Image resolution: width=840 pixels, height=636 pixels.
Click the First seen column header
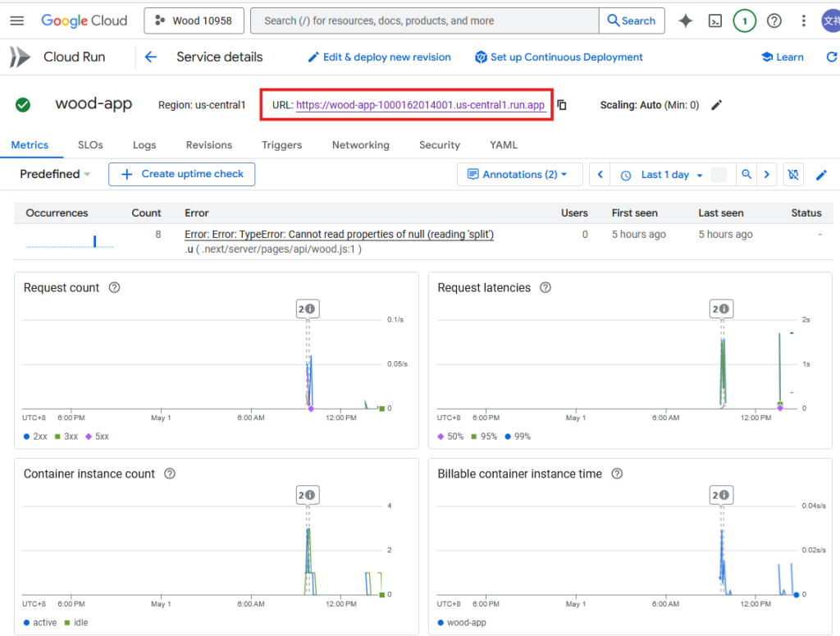634,213
